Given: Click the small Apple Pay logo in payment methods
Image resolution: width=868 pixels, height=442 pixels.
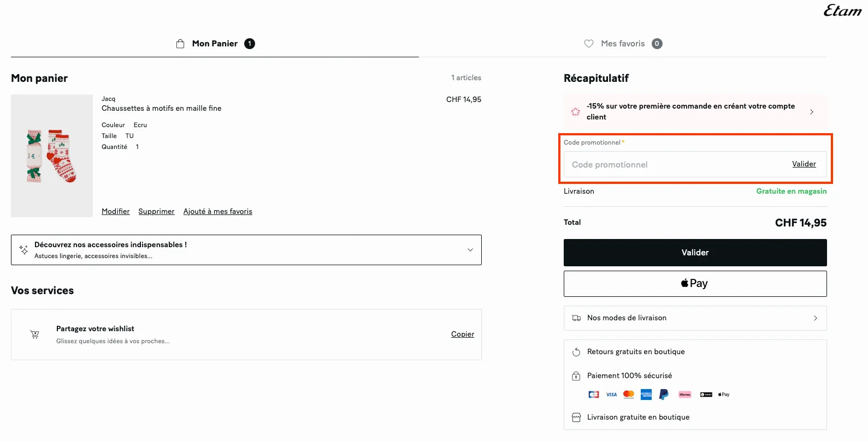Looking at the screenshot, I should [724, 395].
